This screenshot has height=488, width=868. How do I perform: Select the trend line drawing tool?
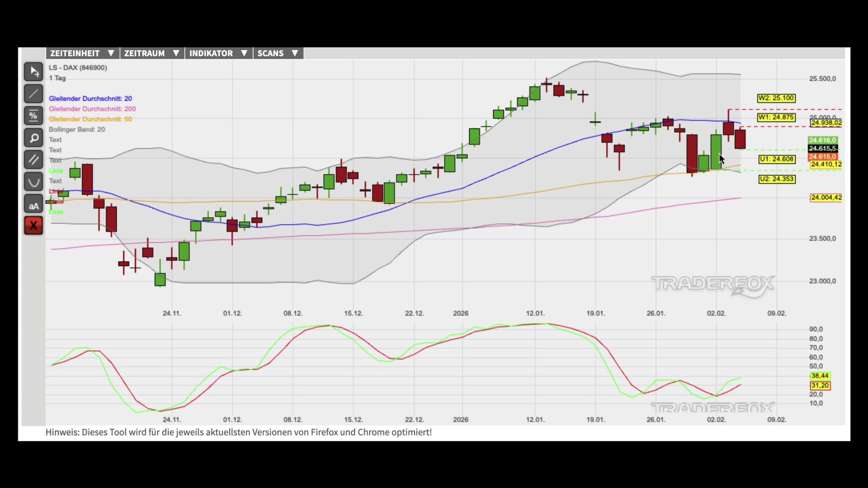[x=33, y=94]
